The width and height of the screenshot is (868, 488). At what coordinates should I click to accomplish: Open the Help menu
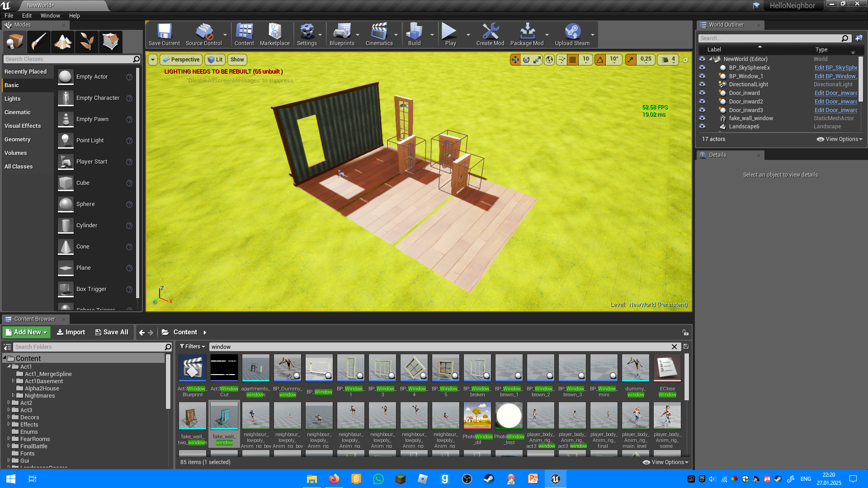click(74, 15)
